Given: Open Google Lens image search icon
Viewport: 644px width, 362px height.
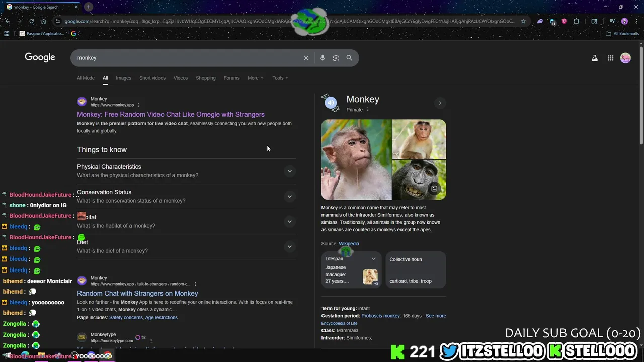Looking at the screenshot, I should point(336,58).
